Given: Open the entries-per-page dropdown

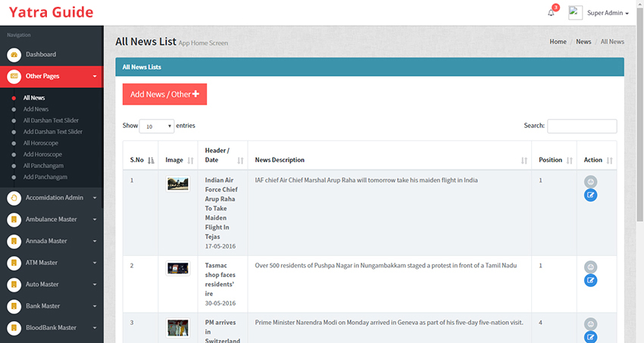Looking at the screenshot, I should pyautogui.click(x=158, y=126).
